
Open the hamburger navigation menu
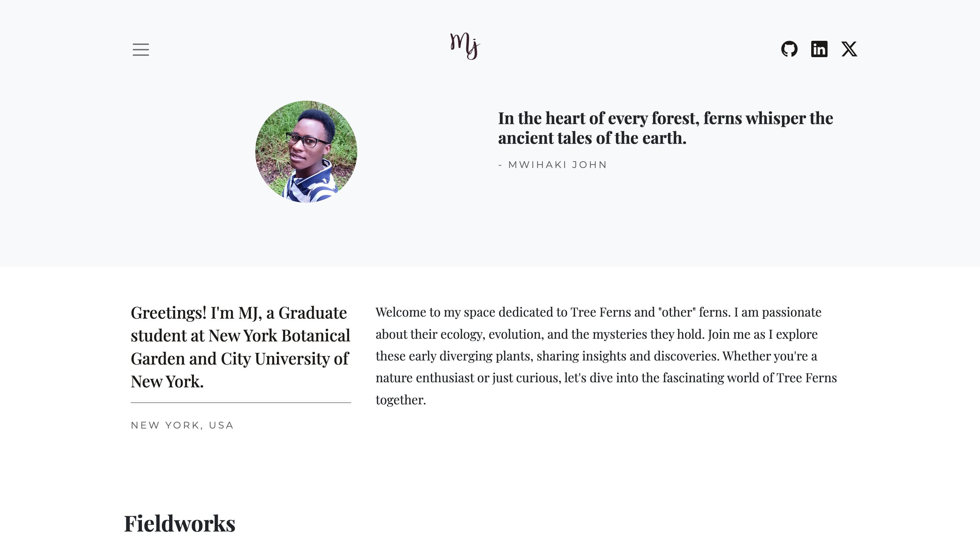[141, 49]
